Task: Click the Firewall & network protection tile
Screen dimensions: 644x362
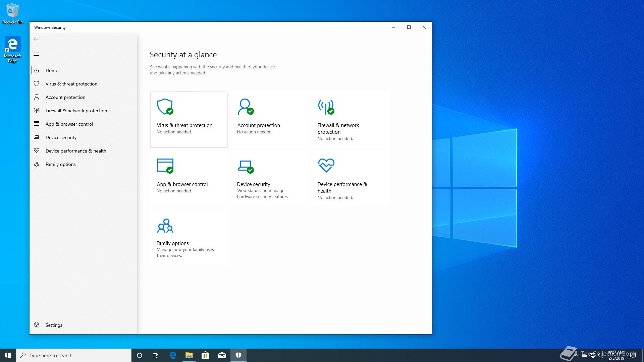Action: [350, 120]
